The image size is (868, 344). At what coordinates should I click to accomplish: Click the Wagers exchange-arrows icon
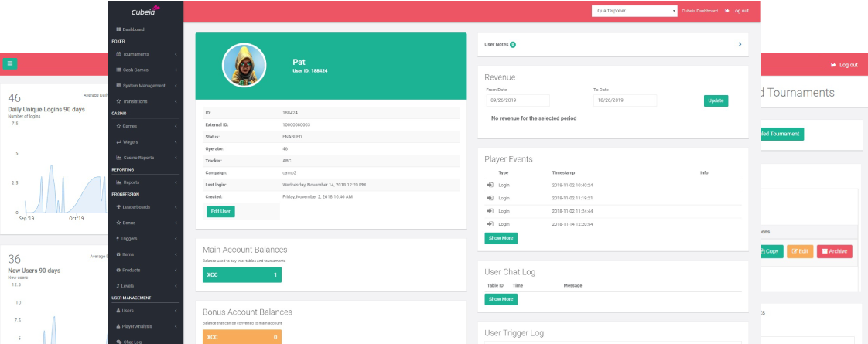click(x=118, y=142)
